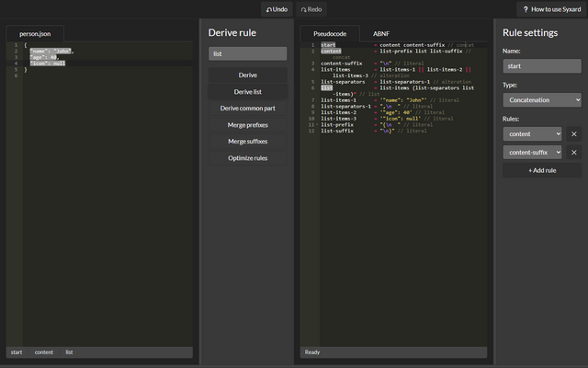588x368 pixels.
Task: Click the Ready status text
Action: click(x=312, y=352)
